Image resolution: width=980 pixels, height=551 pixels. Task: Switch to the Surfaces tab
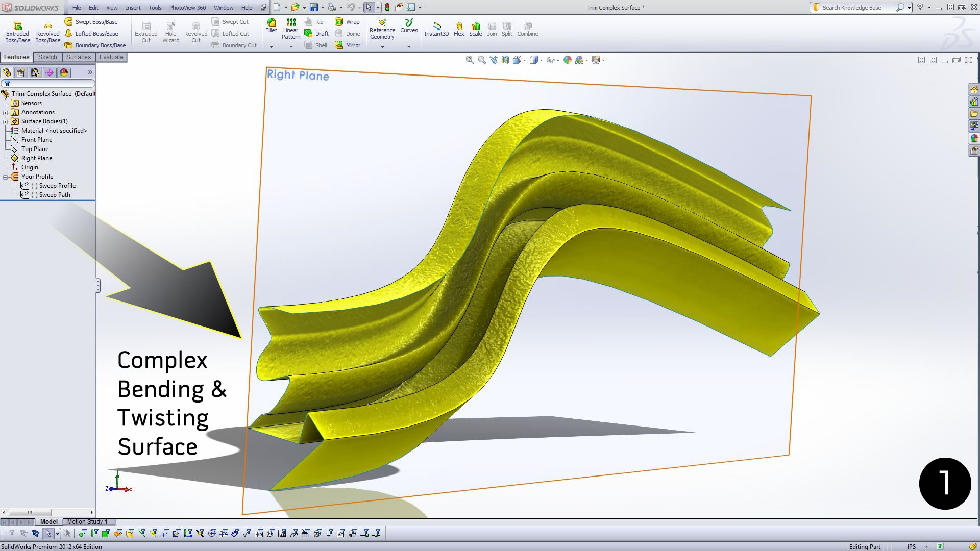point(78,57)
